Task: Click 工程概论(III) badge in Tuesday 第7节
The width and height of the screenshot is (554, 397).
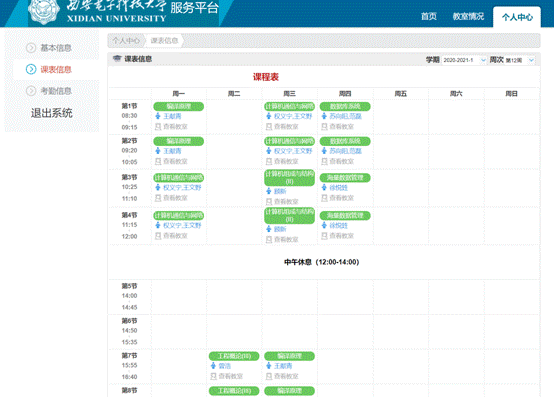Action: tap(234, 356)
